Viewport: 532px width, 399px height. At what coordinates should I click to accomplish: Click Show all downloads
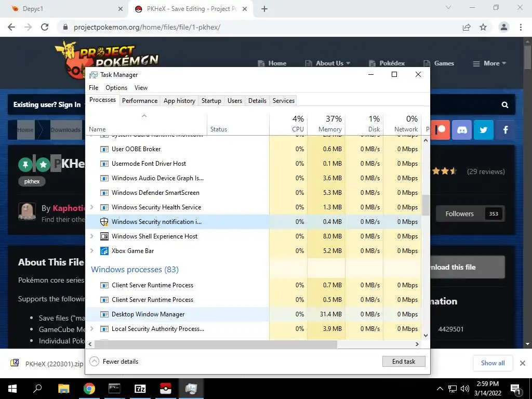(x=493, y=363)
